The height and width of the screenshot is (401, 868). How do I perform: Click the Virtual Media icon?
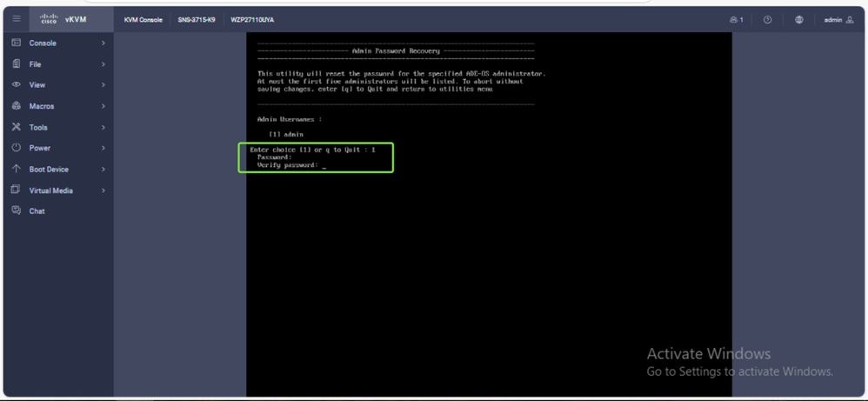coord(16,190)
